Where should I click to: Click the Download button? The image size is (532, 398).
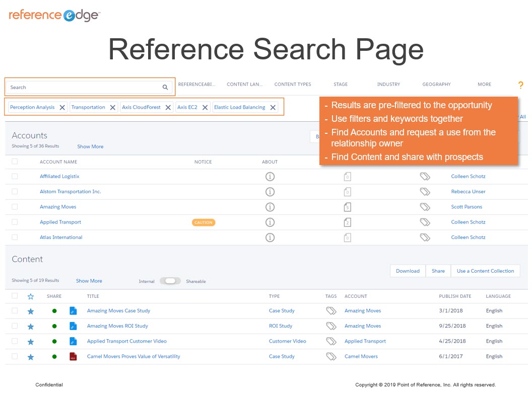point(408,271)
